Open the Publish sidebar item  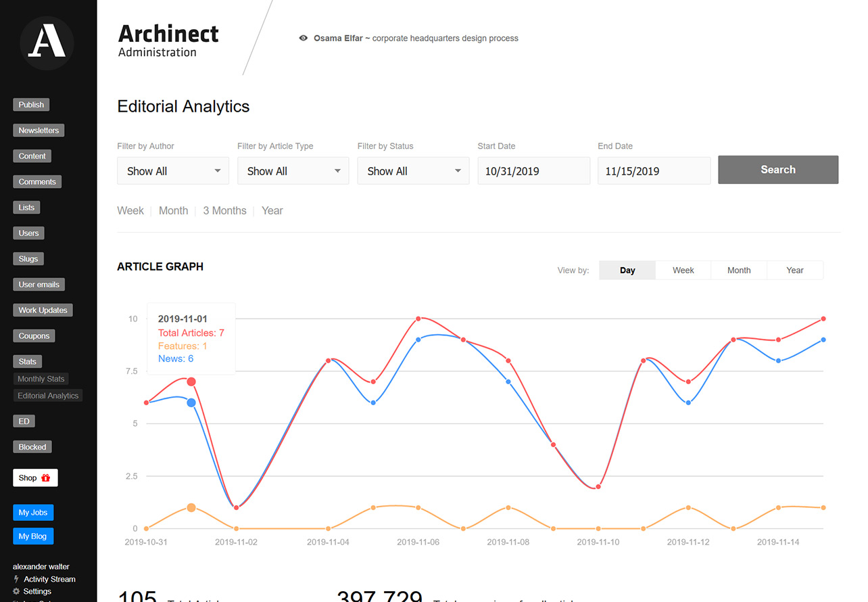pos(31,105)
